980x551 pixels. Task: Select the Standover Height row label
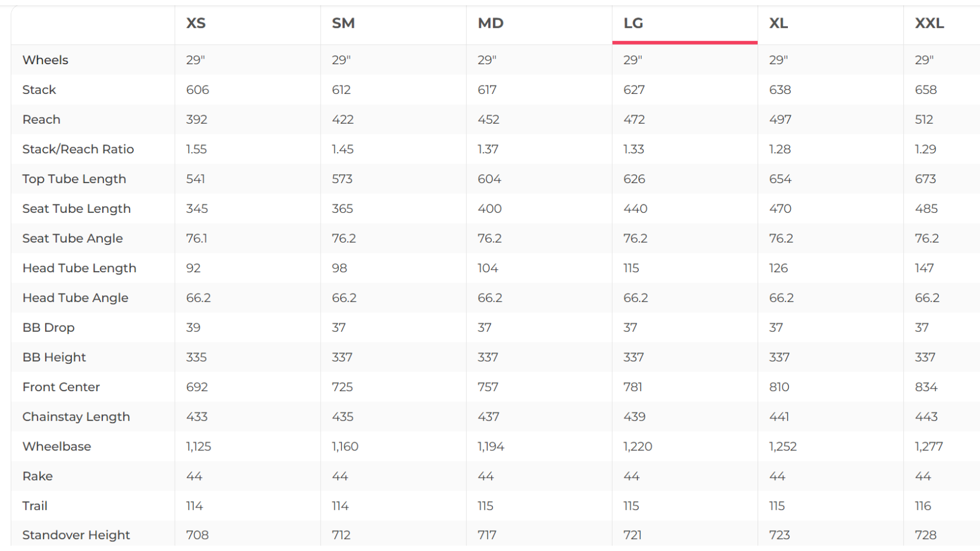pyautogui.click(x=76, y=535)
